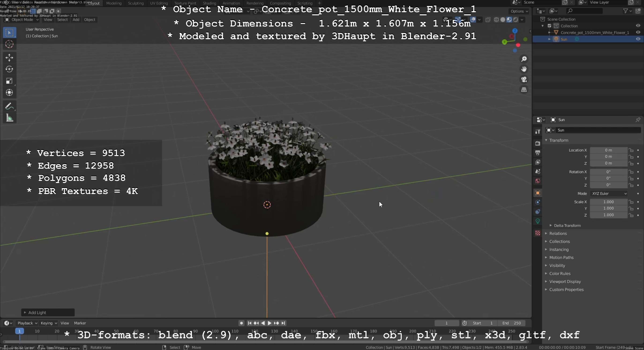
Task: Expand the Collections panel
Action: tap(559, 241)
